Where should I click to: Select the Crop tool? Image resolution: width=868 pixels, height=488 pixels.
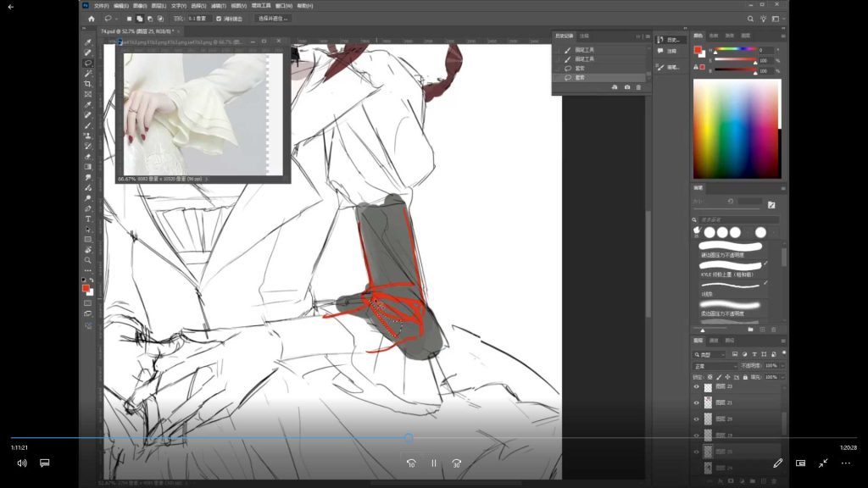point(88,84)
